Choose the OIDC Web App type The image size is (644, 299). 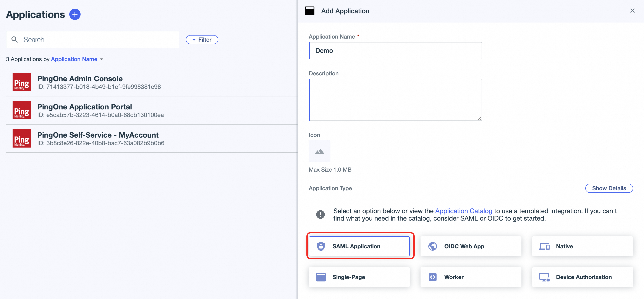[471, 246]
